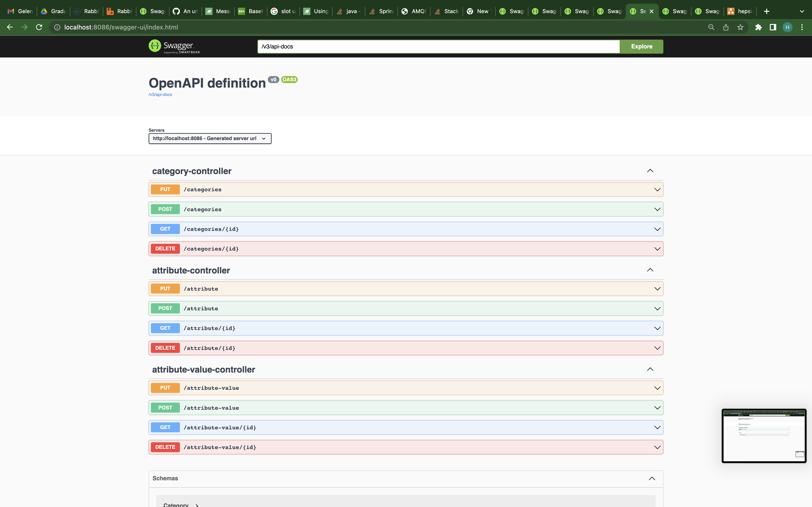Click the profile avatar icon
Viewport: 812px width, 507px height.
[x=788, y=27]
